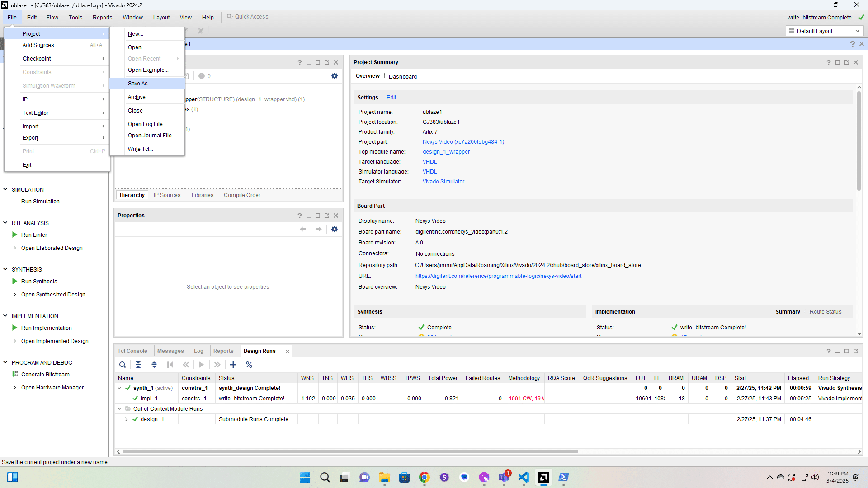Click the Edit link beside Settings
The image size is (868, 488).
(x=391, y=98)
